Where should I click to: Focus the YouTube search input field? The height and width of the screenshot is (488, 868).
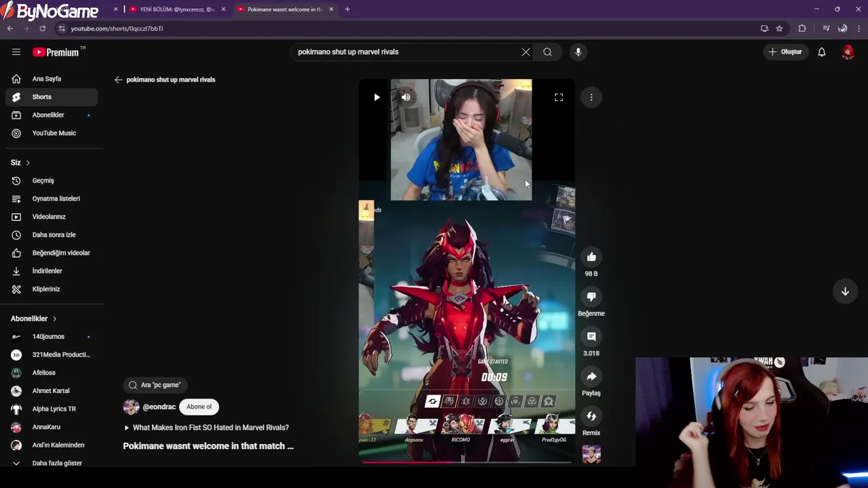coord(407,52)
